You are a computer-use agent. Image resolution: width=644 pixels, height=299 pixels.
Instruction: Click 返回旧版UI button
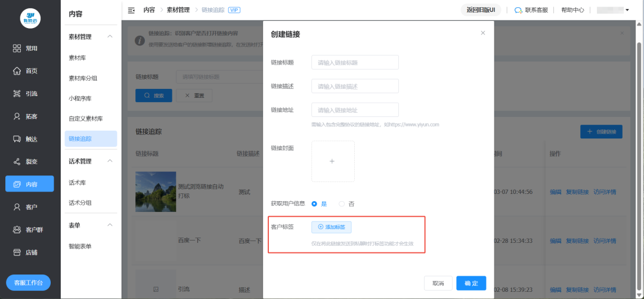coord(481,10)
